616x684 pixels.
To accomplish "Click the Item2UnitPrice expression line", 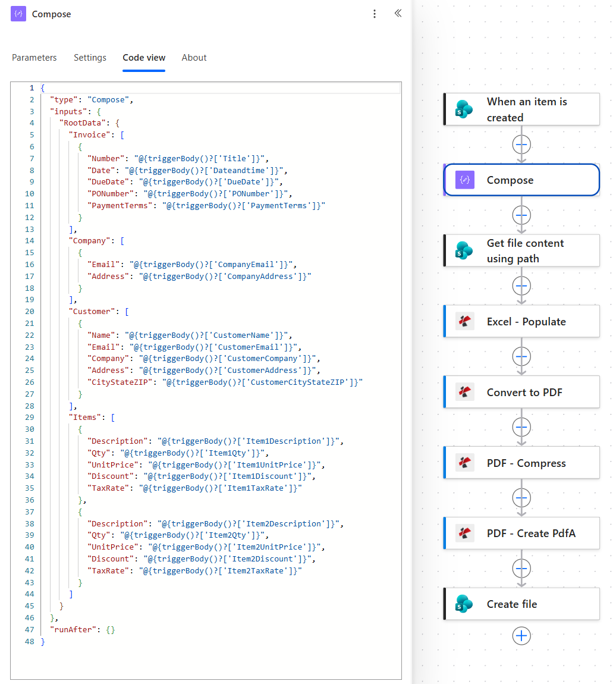I will tap(206, 547).
